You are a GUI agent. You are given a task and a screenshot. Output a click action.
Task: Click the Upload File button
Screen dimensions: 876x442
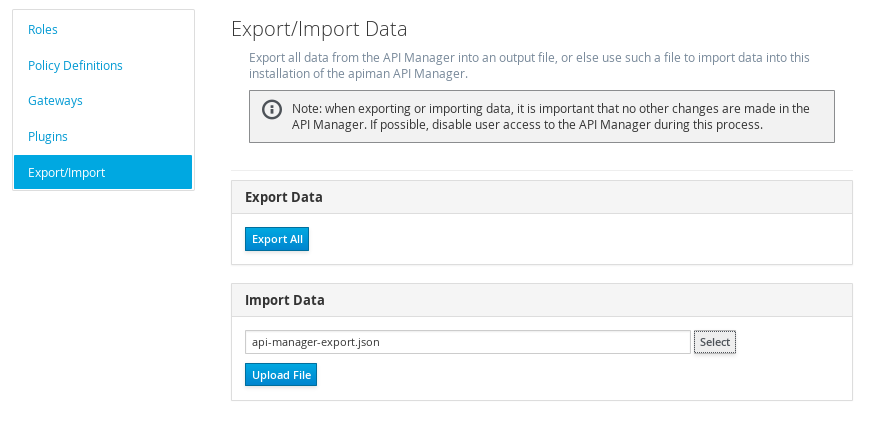coord(281,375)
